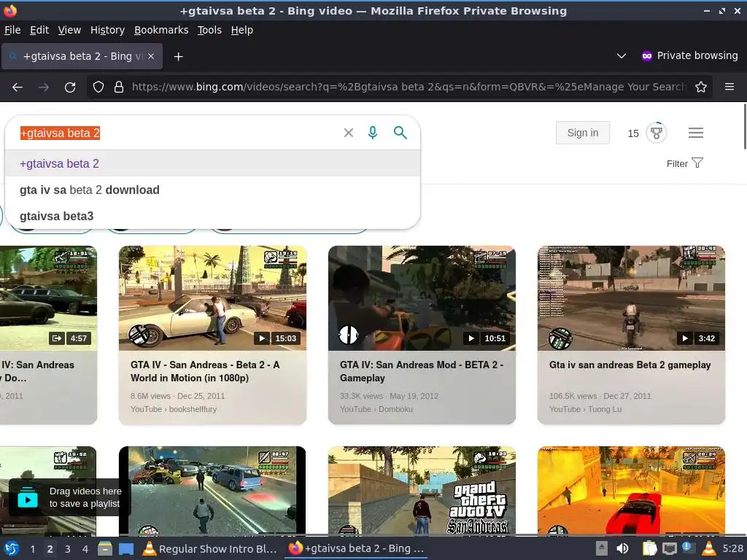
Task: Open the taskbar start menu icon
Action: [x=12, y=548]
